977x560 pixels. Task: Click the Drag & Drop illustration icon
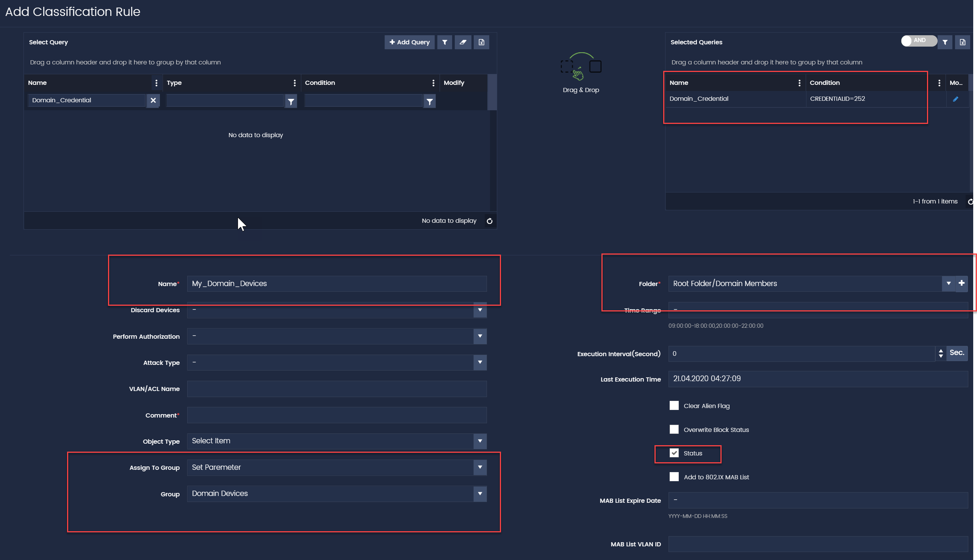[581, 66]
